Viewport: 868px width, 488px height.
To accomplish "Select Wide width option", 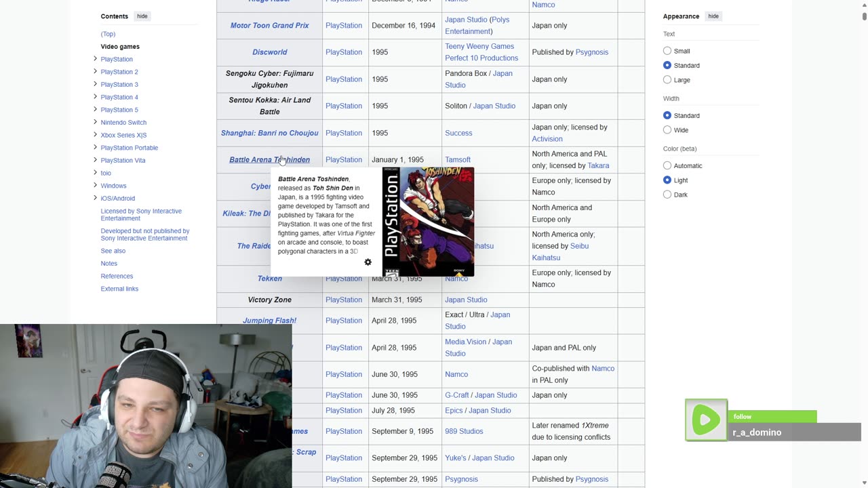I will pyautogui.click(x=667, y=130).
